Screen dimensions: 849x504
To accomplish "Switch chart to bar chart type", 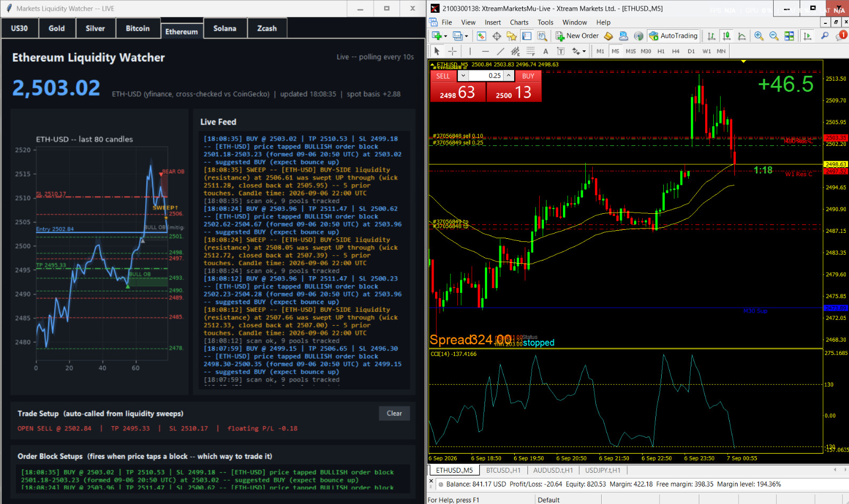I will [711, 36].
